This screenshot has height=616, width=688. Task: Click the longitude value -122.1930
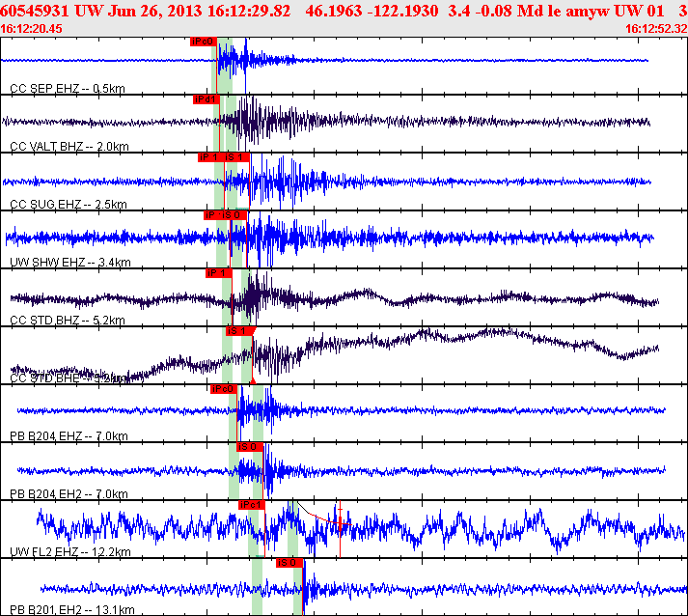click(x=403, y=11)
